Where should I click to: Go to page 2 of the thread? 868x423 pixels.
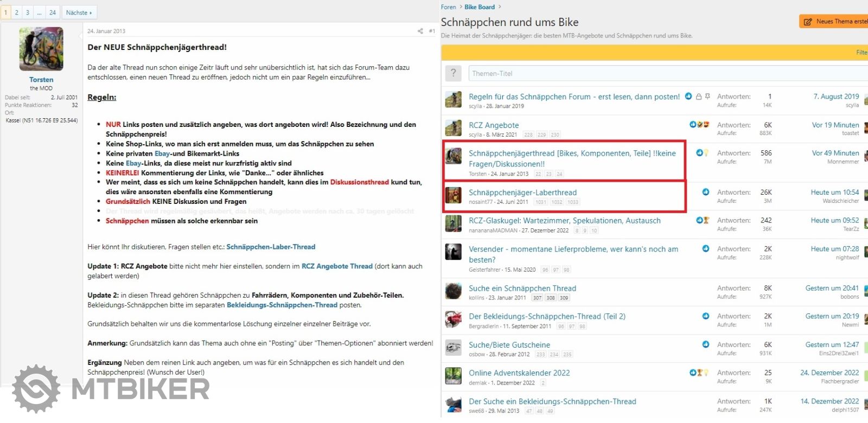pos(17,12)
